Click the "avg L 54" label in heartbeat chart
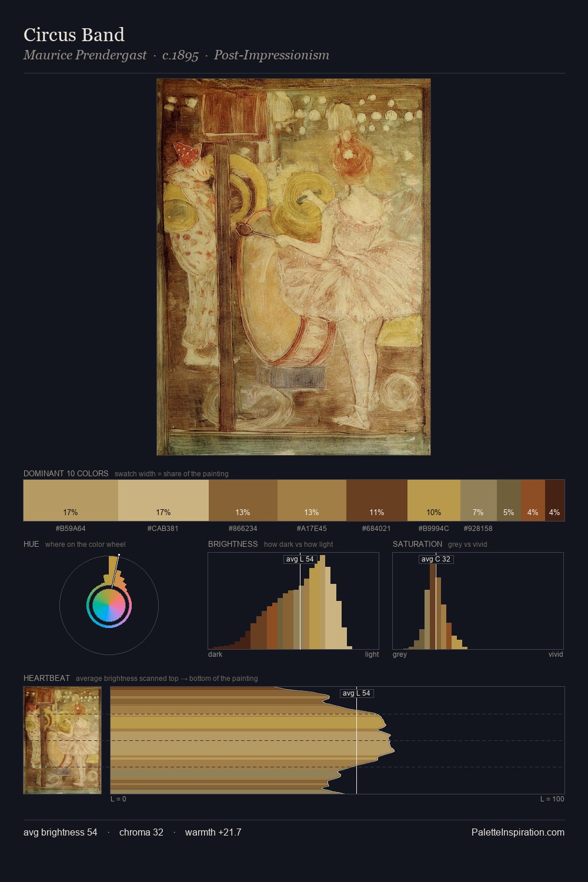The height and width of the screenshot is (882, 588). click(x=356, y=693)
